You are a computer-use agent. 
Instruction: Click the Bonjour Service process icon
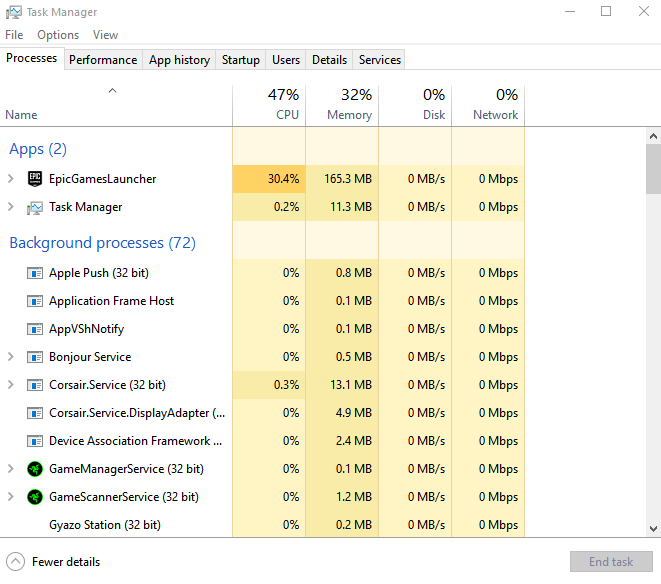(x=35, y=357)
